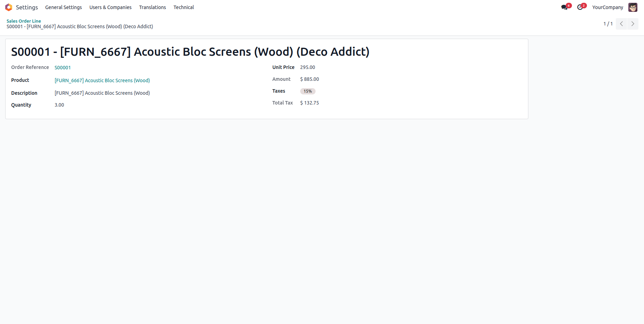
Task: Click the user avatar picture
Action: [633, 7]
